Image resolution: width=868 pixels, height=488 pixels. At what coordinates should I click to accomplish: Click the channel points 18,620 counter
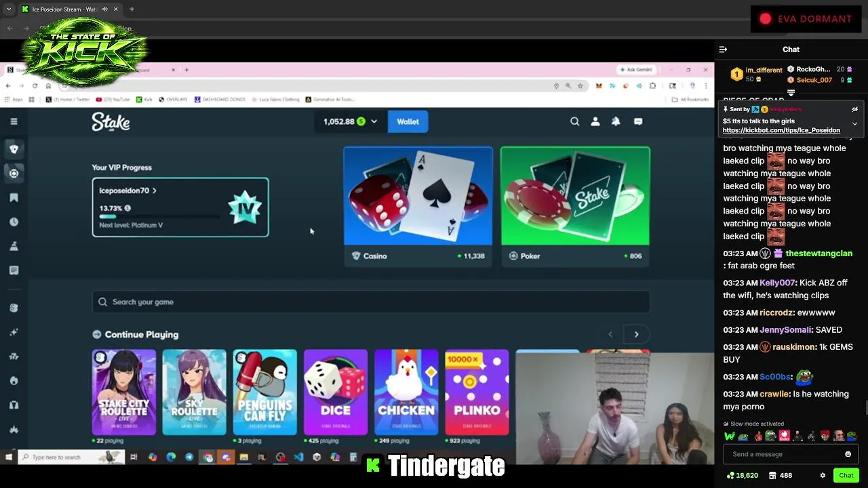click(742, 476)
